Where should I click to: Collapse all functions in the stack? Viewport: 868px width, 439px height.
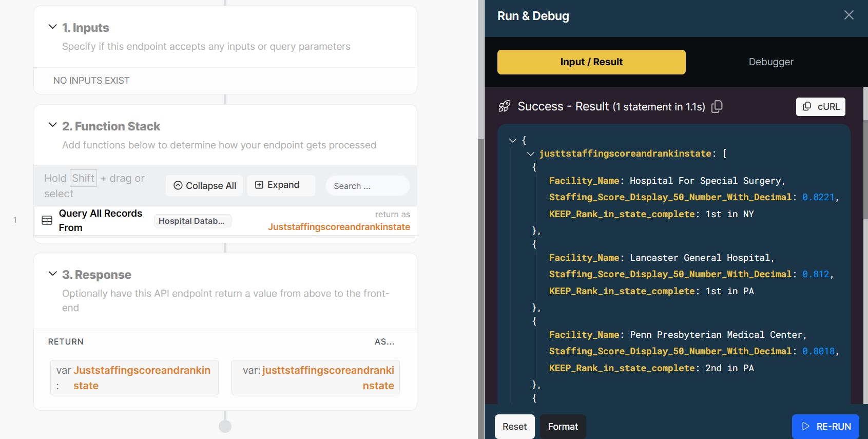click(205, 185)
